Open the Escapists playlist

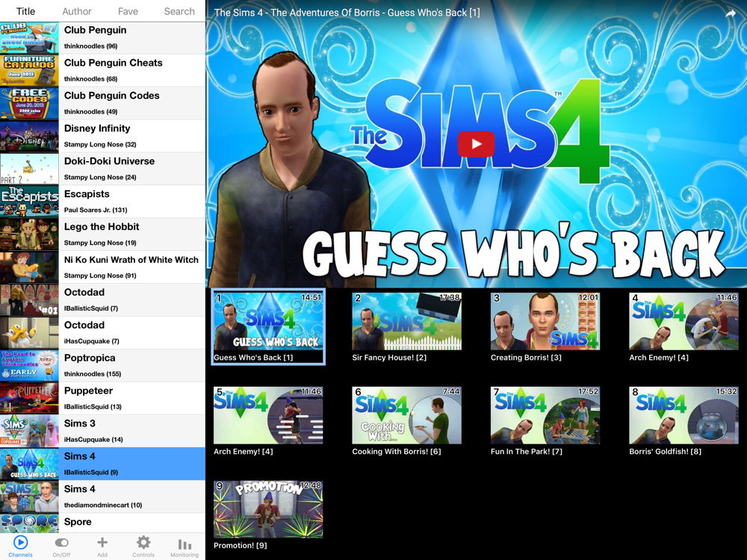point(102,202)
